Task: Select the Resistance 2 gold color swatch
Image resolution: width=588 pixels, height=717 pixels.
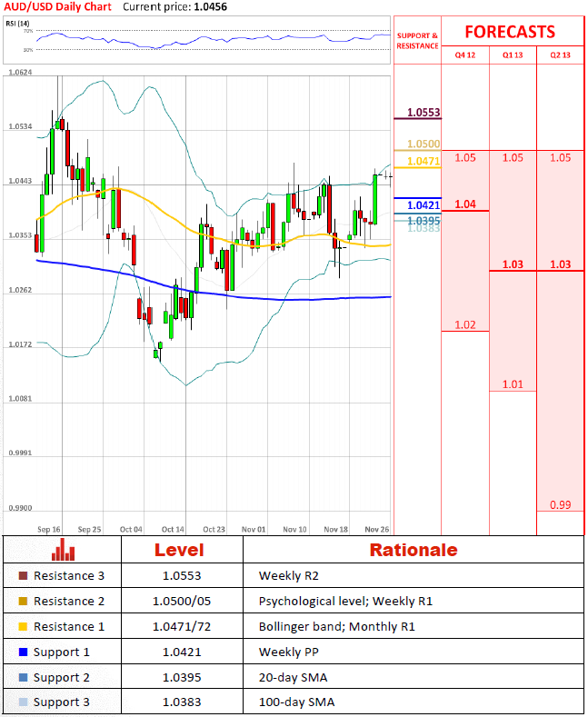Action: click(x=22, y=602)
